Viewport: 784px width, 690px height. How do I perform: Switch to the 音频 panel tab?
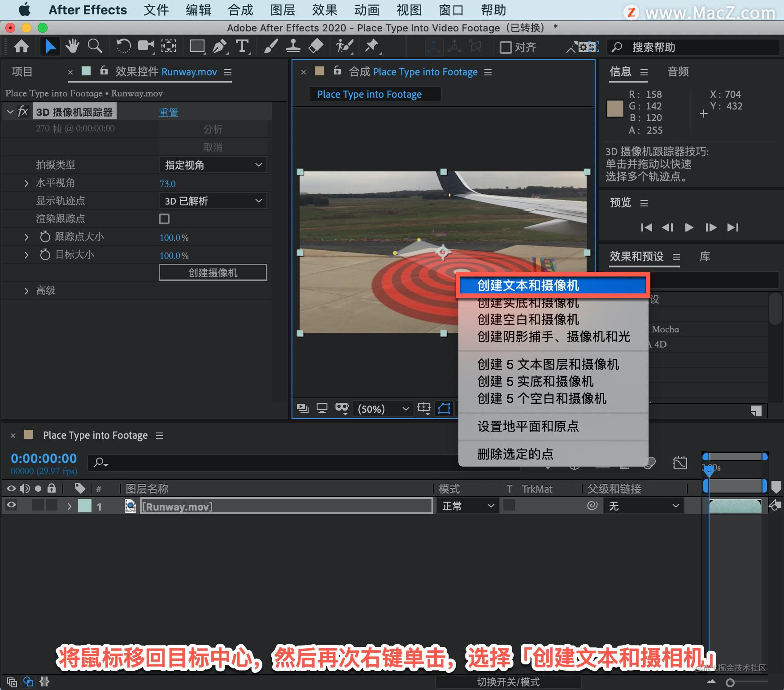pos(678,71)
